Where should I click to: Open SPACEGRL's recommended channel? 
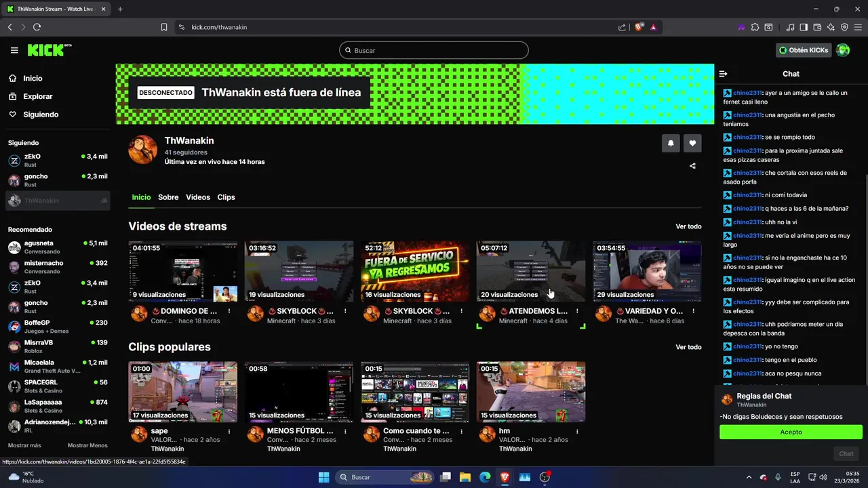pos(58,386)
